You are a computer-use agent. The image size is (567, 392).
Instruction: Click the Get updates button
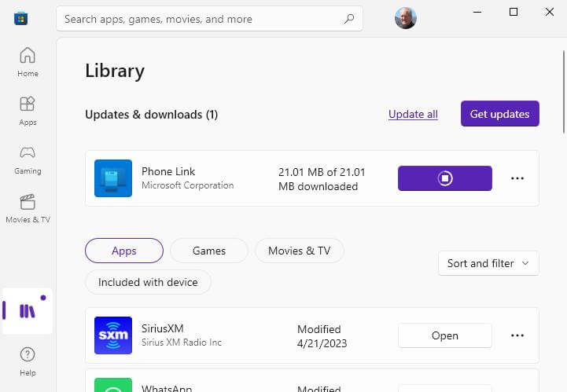(x=499, y=114)
